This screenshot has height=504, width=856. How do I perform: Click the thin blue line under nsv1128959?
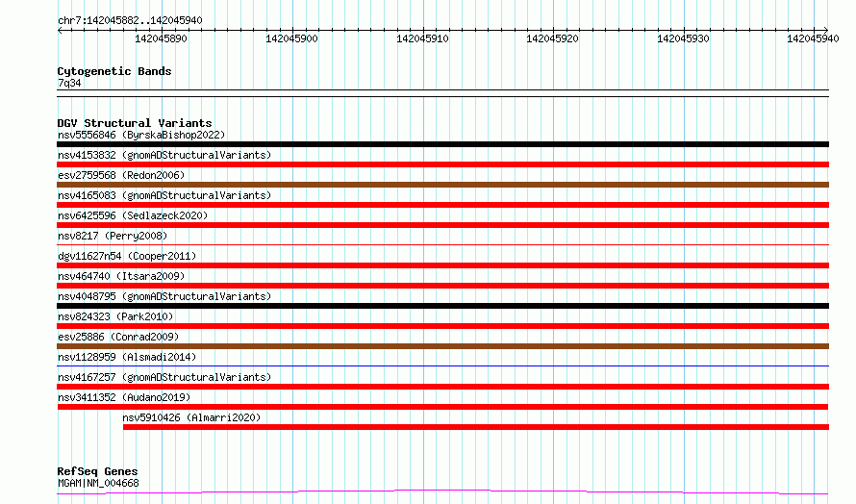tap(442, 365)
